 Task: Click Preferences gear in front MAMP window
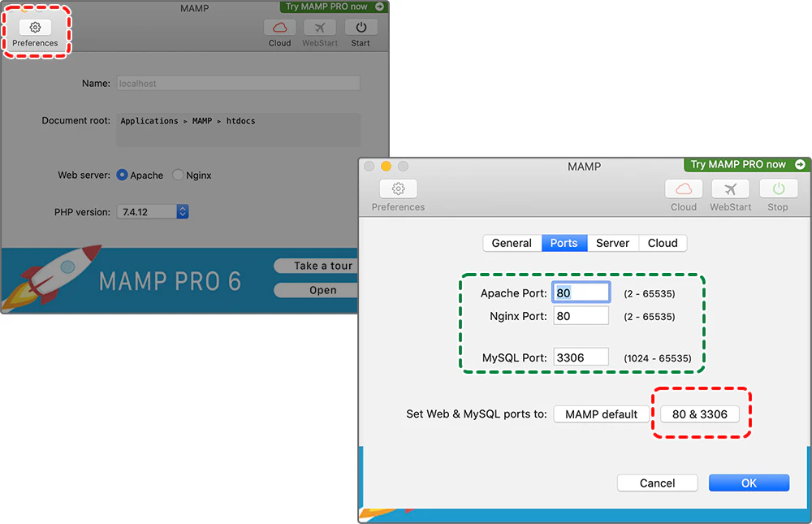[398, 188]
